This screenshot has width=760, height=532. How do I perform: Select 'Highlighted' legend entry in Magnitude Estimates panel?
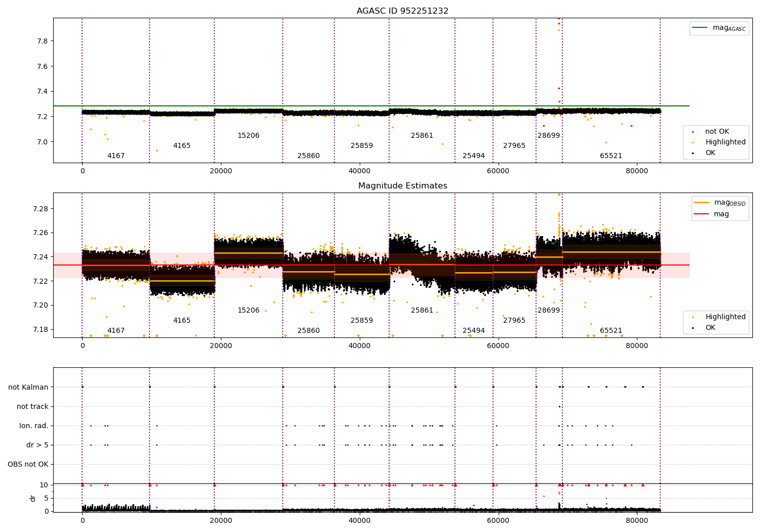(x=725, y=317)
